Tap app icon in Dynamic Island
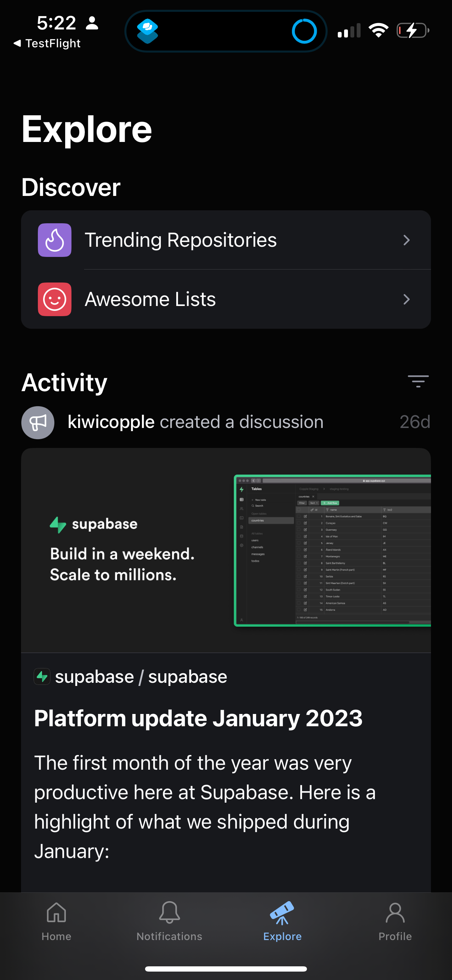Viewport: 452px width, 980px height. [x=148, y=31]
